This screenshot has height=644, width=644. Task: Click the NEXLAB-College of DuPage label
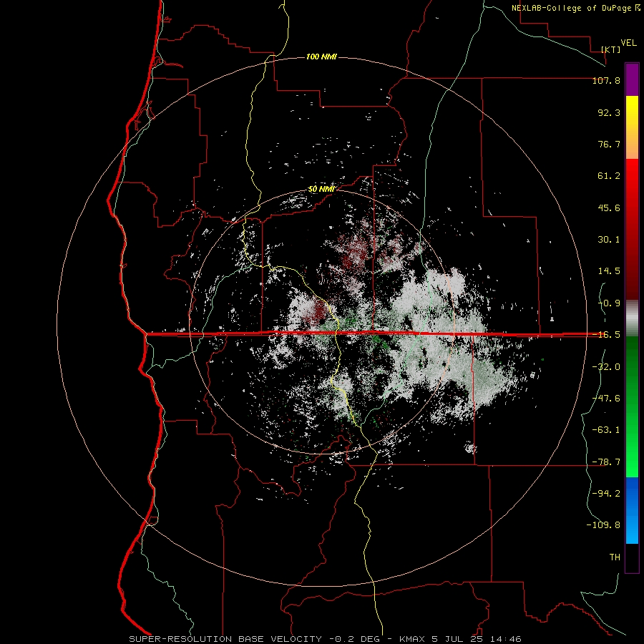(575, 8)
